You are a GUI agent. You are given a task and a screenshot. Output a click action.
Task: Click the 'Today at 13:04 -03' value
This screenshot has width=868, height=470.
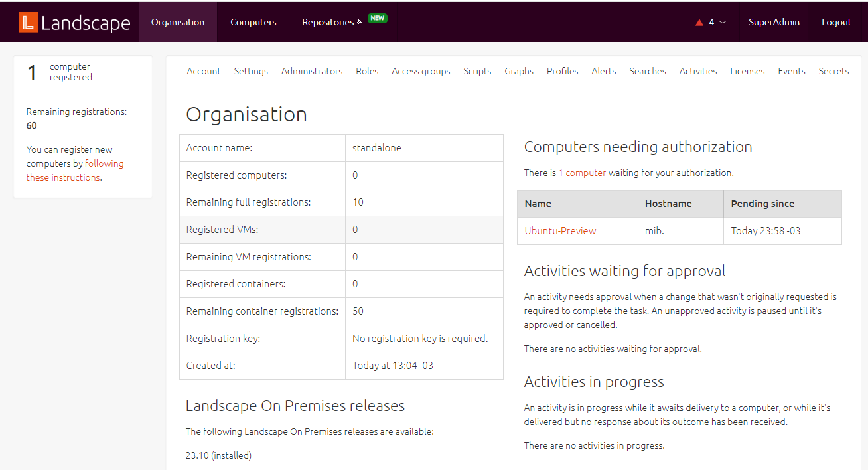(x=393, y=366)
